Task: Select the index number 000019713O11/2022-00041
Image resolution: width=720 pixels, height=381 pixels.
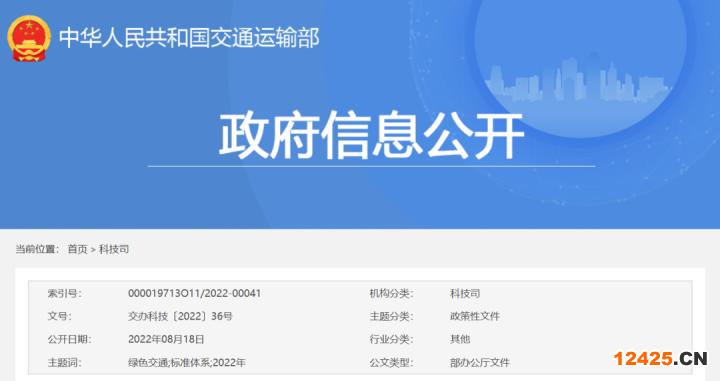Action: [x=194, y=293]
